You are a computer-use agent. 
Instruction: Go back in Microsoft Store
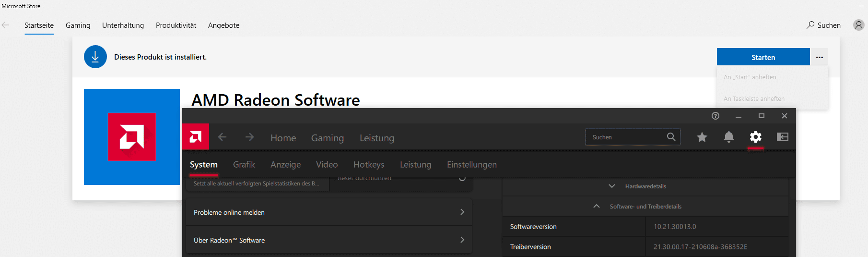click(x=6, y=25)
